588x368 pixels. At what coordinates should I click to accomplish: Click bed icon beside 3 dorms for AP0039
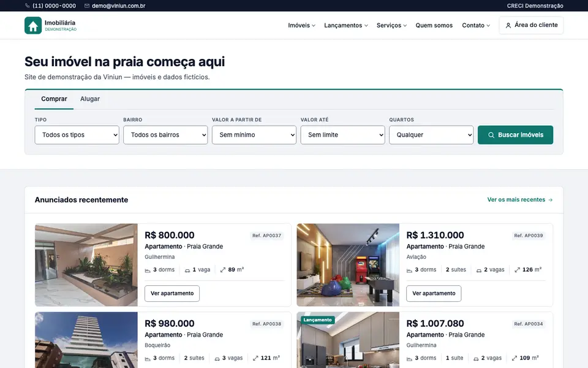point(410,270)
